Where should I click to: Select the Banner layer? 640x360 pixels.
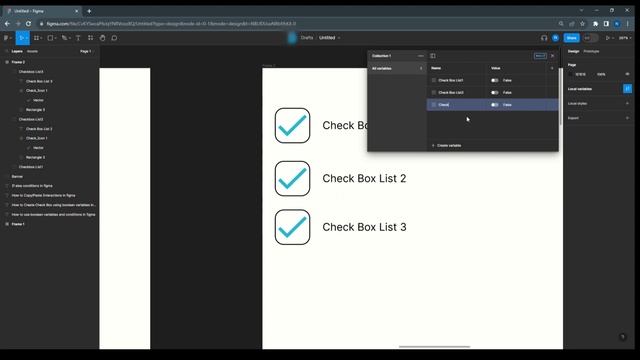tap(17, 176)
